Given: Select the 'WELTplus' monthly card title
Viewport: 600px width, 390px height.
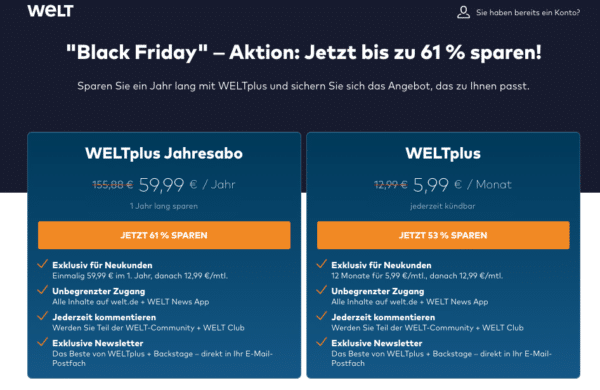Looking at the screenshot, I should [443, 153].
